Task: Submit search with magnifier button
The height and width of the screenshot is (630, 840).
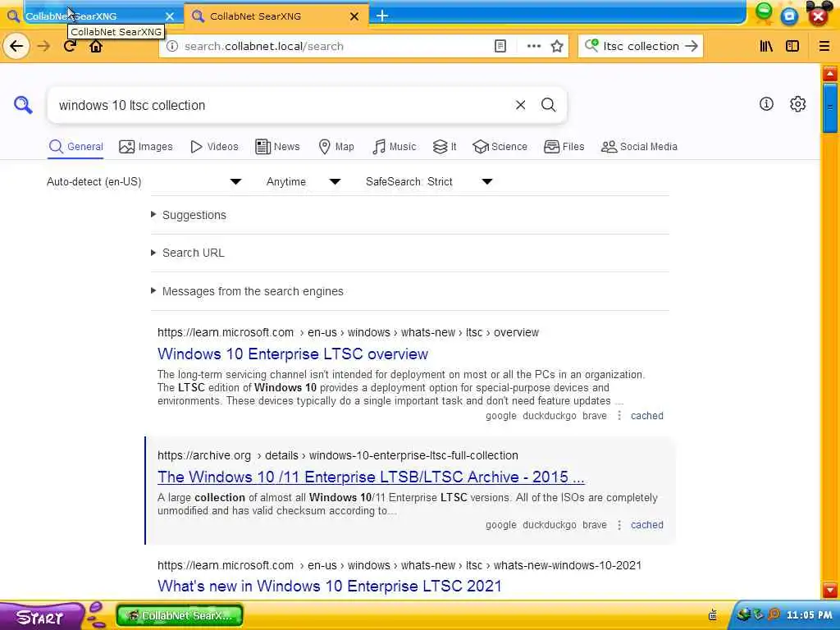Action: tap(548, 105)
